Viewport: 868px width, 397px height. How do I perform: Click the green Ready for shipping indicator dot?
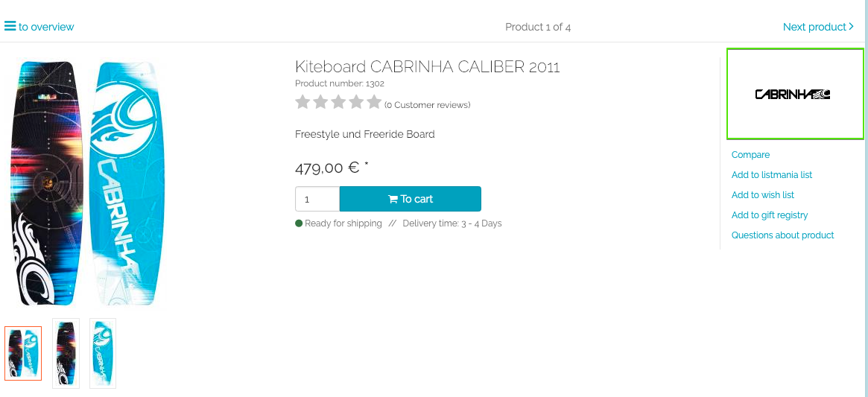pos(299,223)
